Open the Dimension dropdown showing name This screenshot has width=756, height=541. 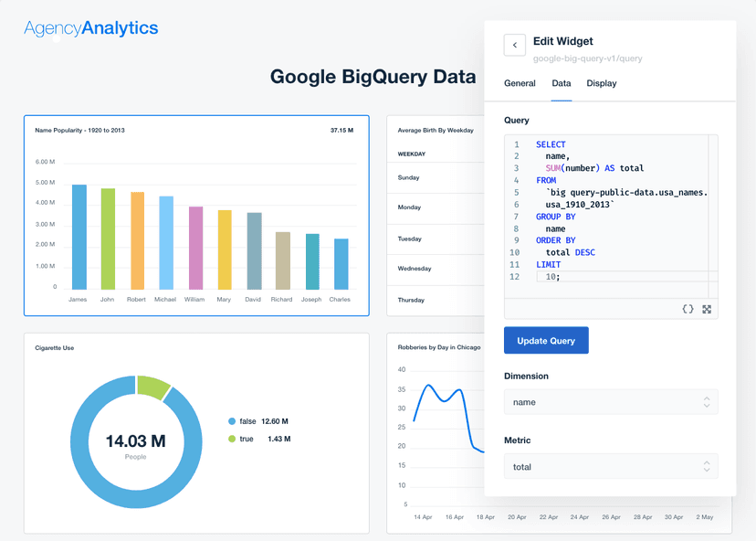[x=610, y=402]
